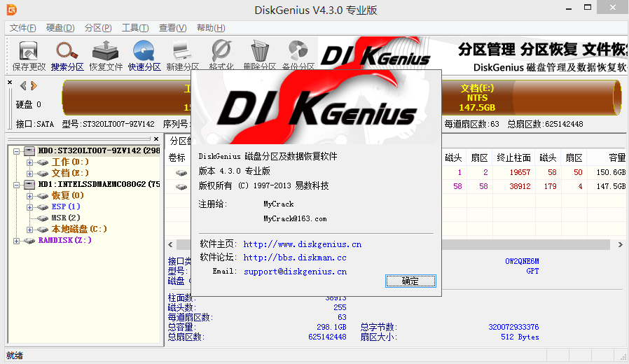Select MSR(2) label in the tree
629x364 pixels.
[x=66, y=218]
